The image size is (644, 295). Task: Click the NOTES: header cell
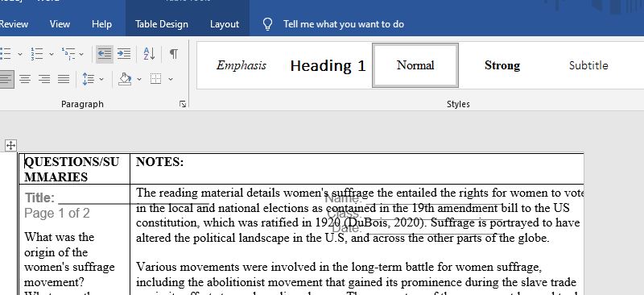click(357, 169)
